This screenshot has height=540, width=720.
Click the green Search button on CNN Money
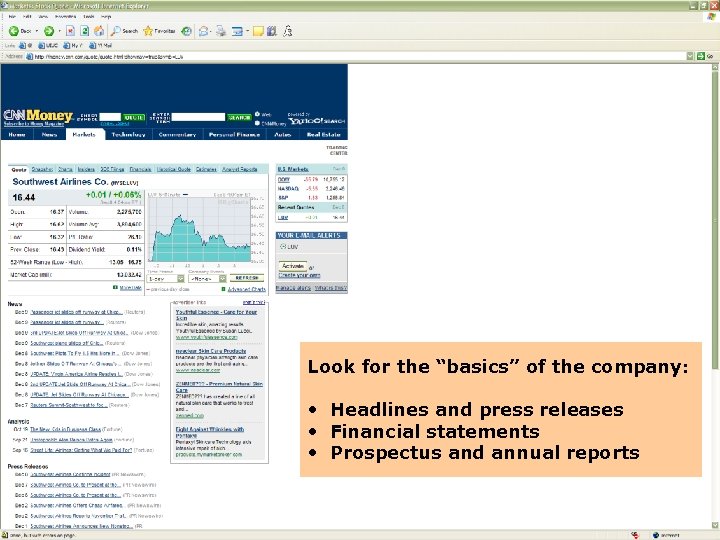tap(239, 118)
